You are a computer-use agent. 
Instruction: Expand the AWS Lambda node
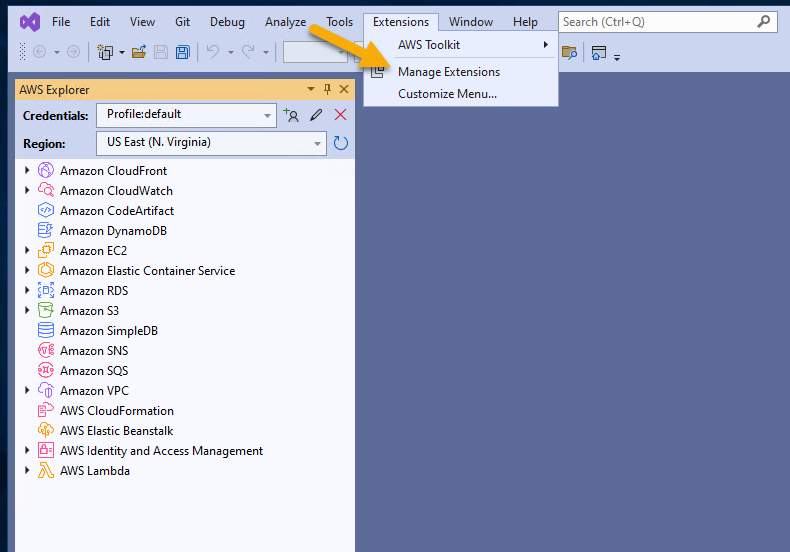click(27, 470)
